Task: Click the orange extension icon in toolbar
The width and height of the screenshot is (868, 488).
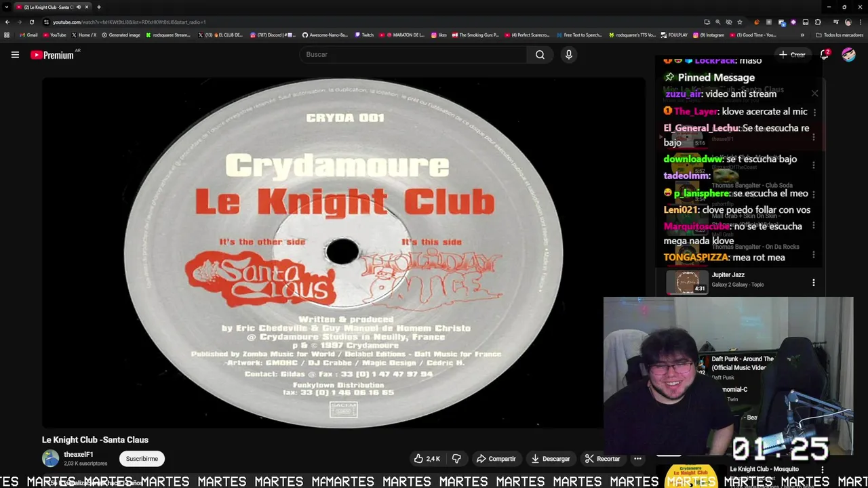Action: click(x=757, y=22)
